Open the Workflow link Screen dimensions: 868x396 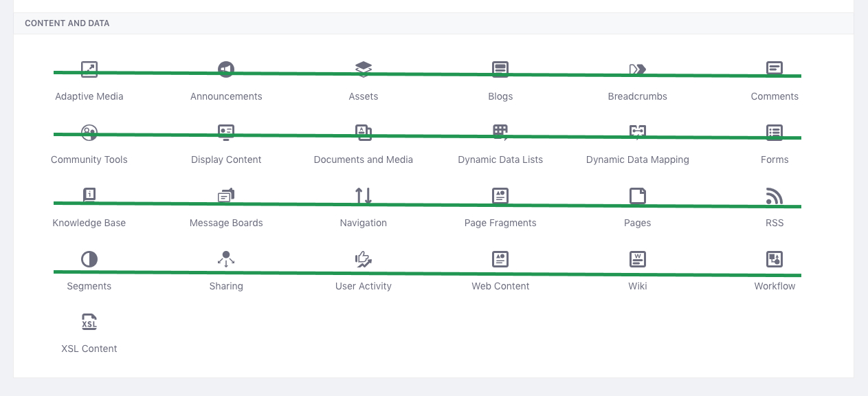[775, 286]
